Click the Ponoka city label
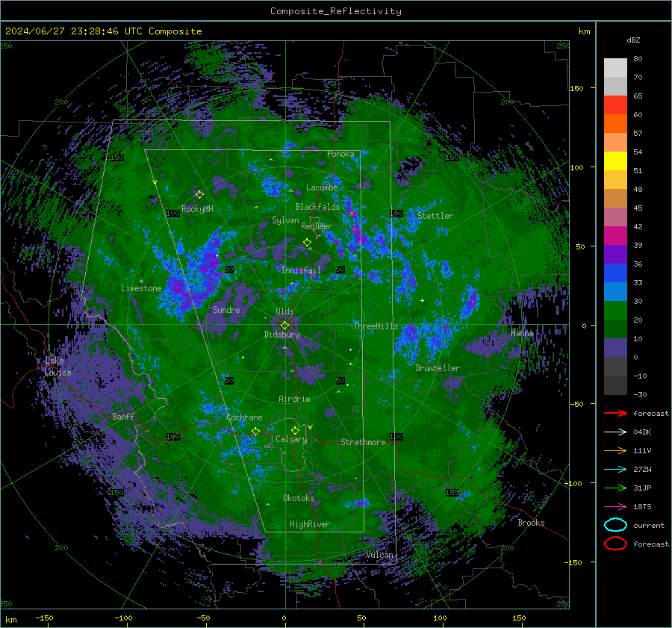 click(340, 154)
